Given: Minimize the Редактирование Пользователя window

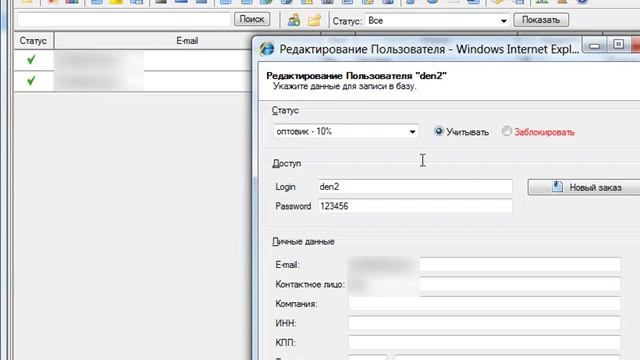Looking at the screenshot, I should tap(595, 45).
